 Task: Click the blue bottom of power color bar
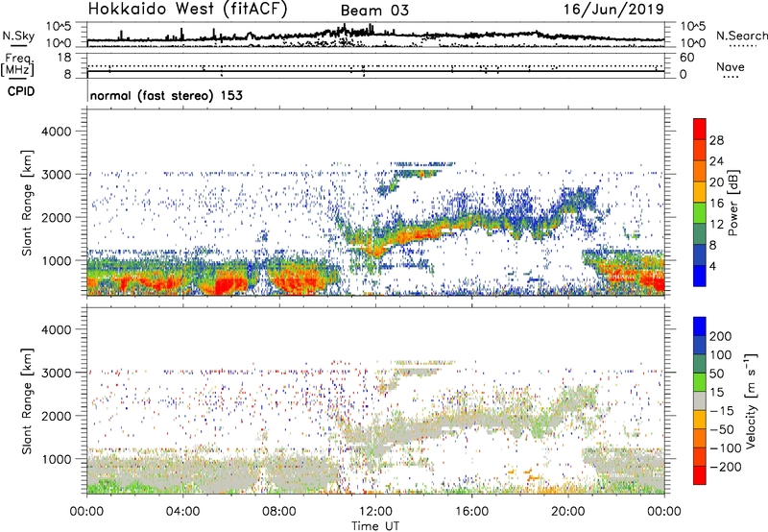700,276
